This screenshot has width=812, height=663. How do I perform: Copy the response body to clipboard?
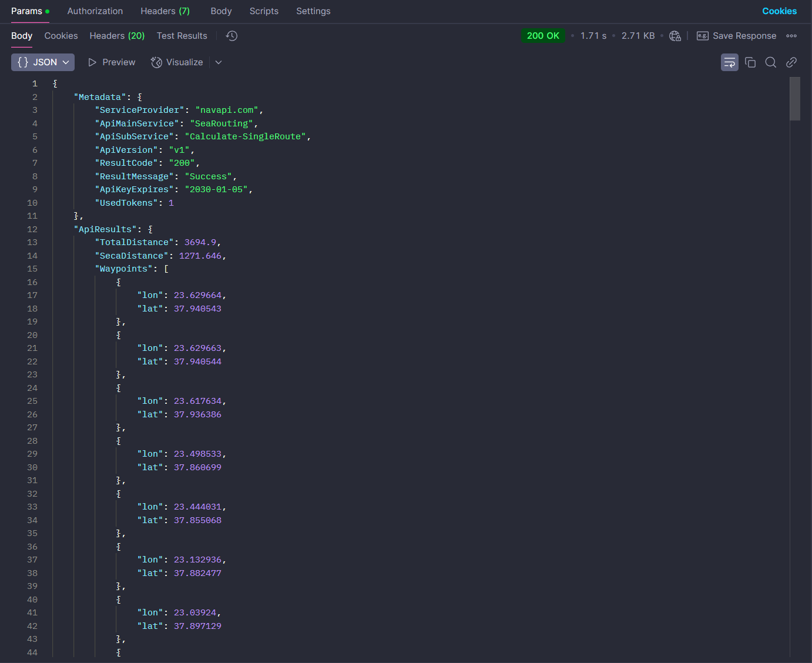click(750, 62)
